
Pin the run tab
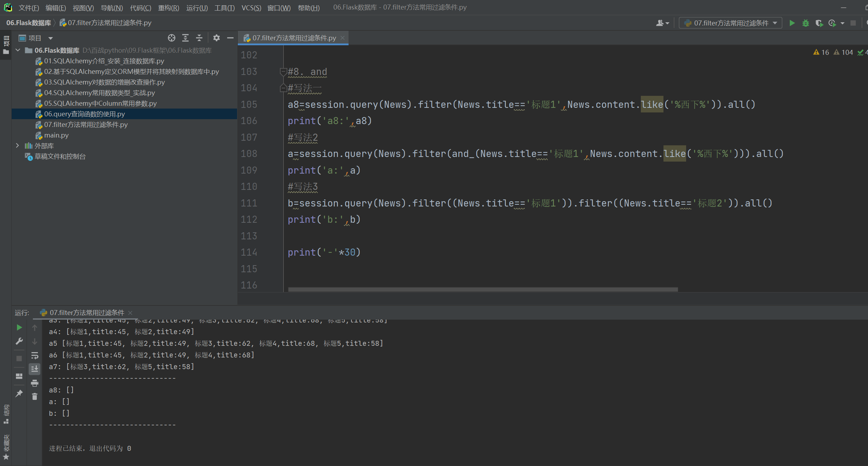[19, 393]
